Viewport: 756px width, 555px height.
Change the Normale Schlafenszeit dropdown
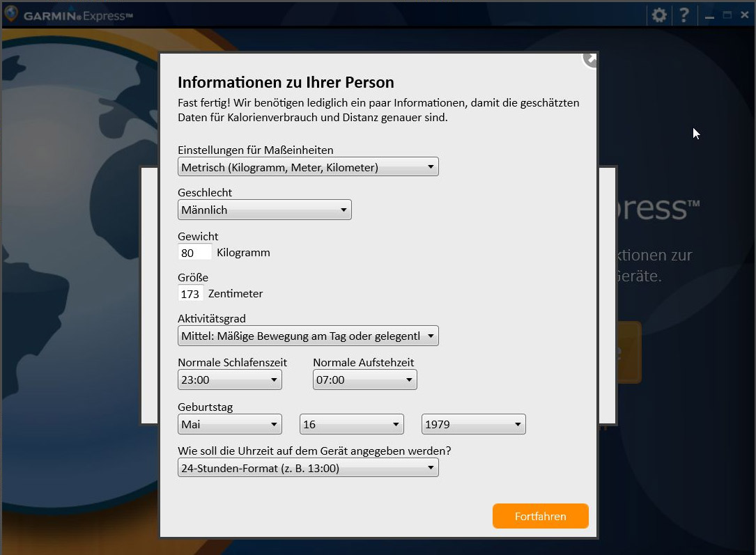click(229, 380)
